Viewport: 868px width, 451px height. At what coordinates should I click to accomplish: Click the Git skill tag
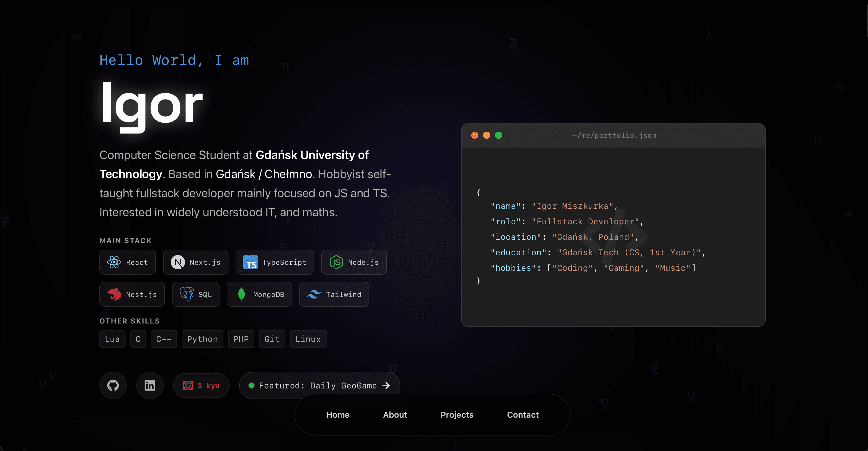point(272,339)
